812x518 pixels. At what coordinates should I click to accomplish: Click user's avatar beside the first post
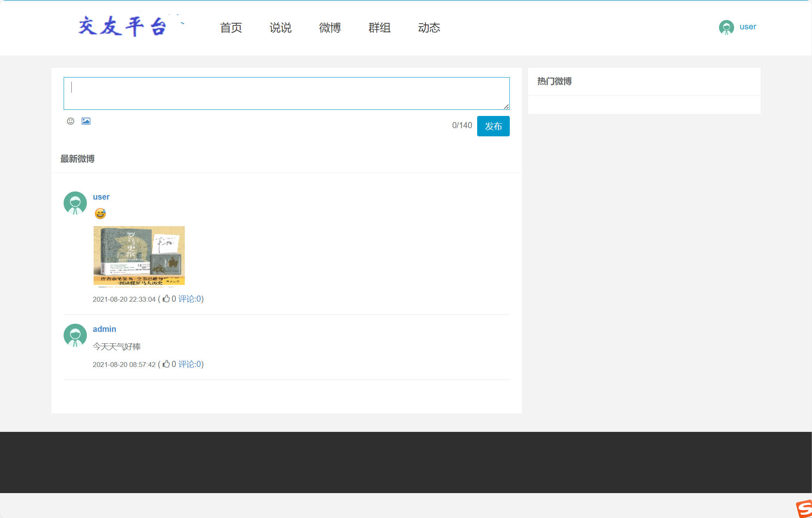75,203
